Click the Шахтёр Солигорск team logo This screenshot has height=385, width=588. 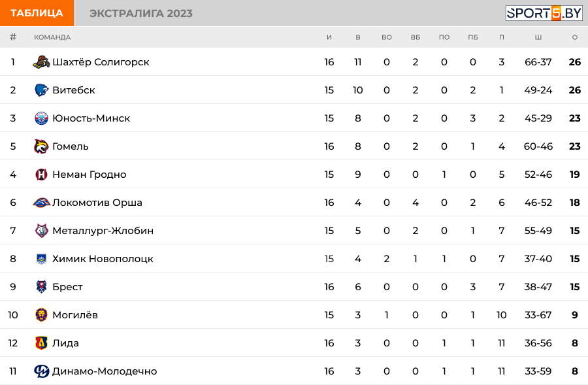click(x=41, y=62)
